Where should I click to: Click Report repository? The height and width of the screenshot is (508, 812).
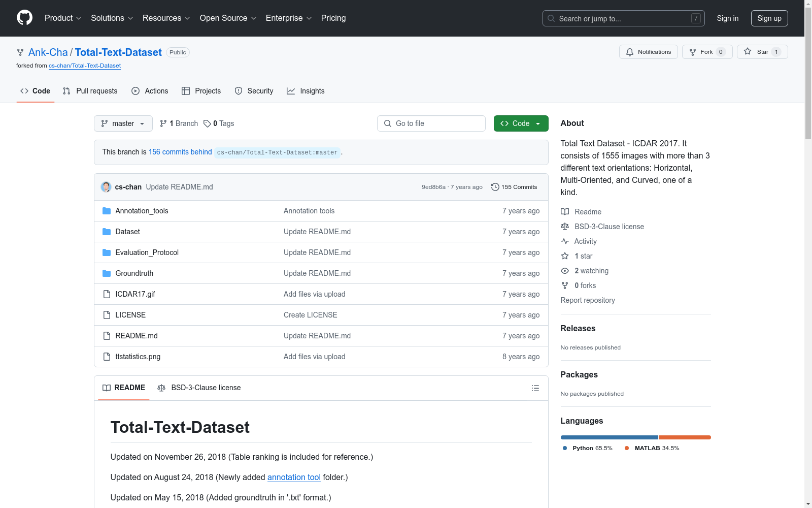(x=588, y=300)
